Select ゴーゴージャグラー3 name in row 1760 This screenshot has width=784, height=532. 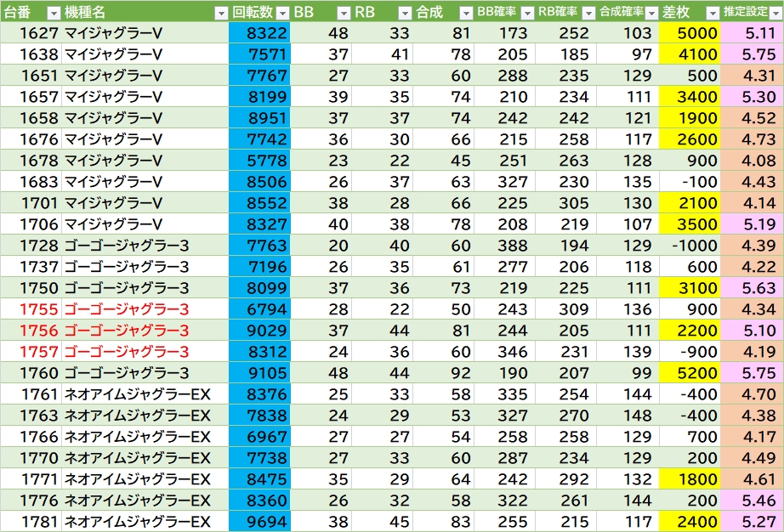[x=145, y=372]
